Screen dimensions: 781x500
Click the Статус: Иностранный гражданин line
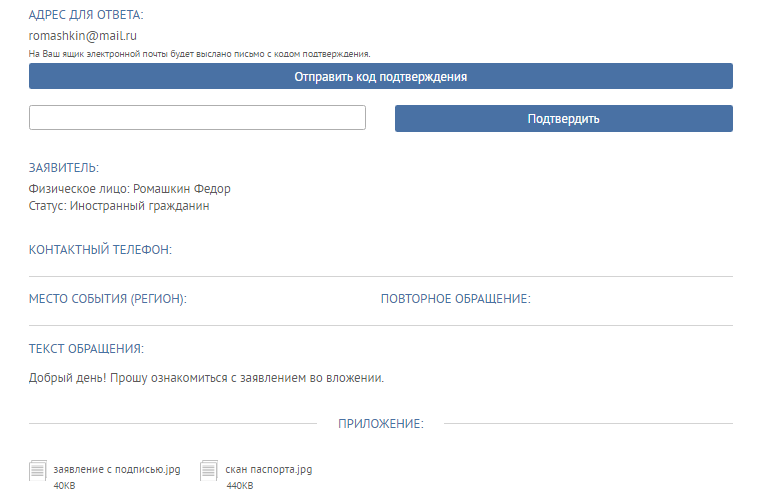119,206
